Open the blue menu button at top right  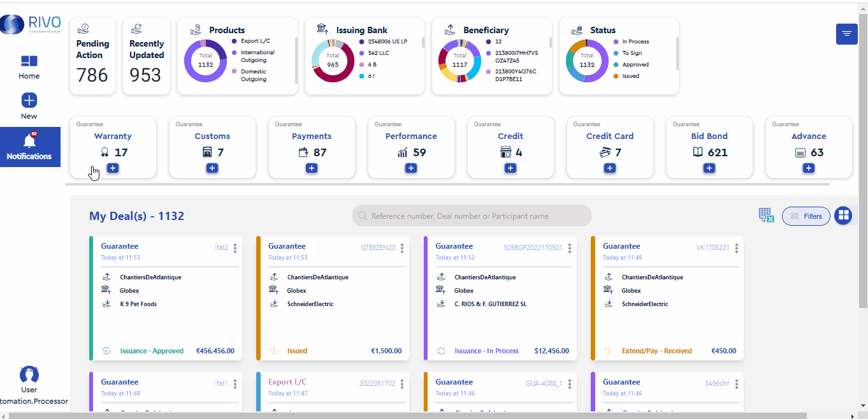846,34
